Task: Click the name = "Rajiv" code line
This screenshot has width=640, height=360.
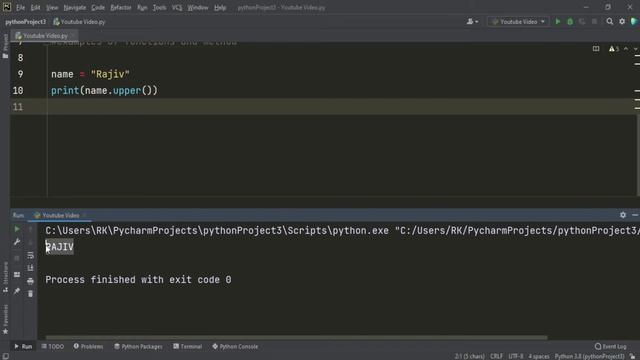Action: tap(90, 74)
